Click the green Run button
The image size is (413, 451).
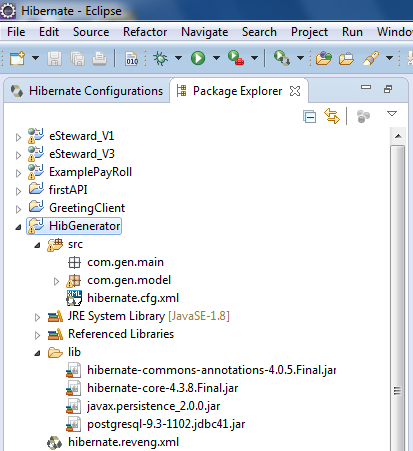(x=198, y=58)
